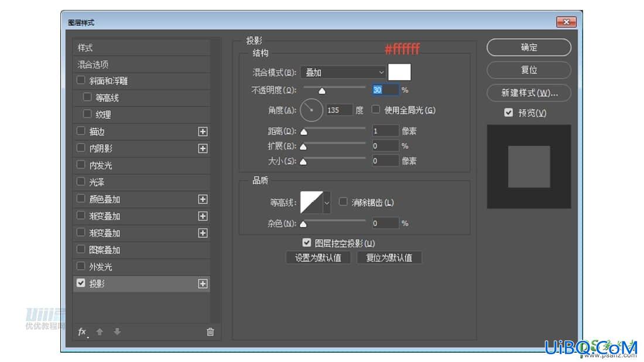Move effect down with the down arrow icon
This screenshot has width=644, height=362.
pyautogui.click(x=117, y=332)
